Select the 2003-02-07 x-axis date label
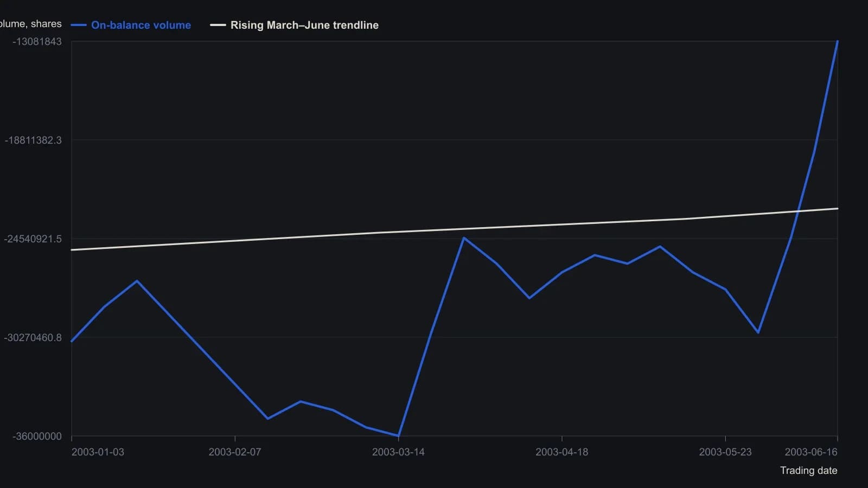Viewport: 868px width, 488px height. pyautogui.click(x=235, y=452)
